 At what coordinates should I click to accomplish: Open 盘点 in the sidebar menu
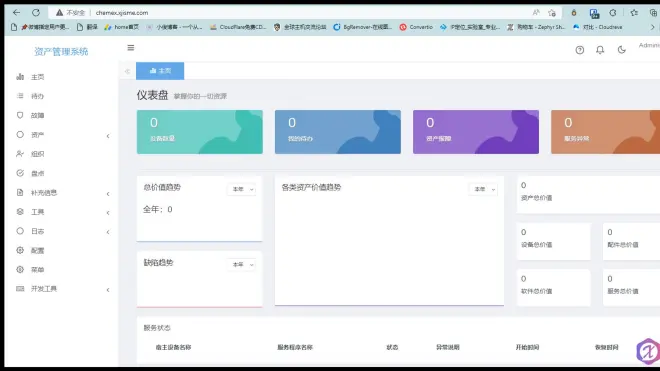click(x=37, y=173)
